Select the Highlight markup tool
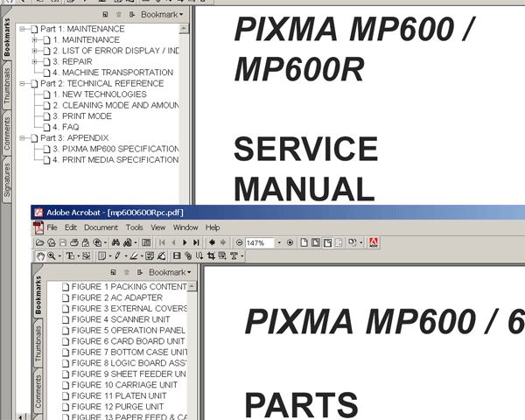 (134, 256)
